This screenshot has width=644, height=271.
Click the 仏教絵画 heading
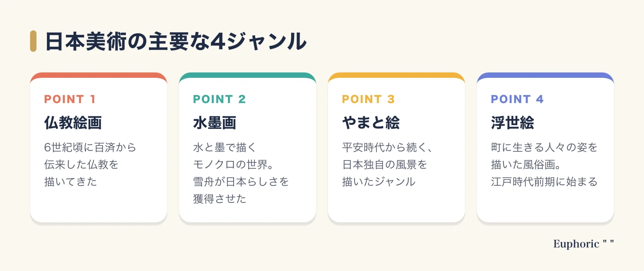click(x=73, y=122)
